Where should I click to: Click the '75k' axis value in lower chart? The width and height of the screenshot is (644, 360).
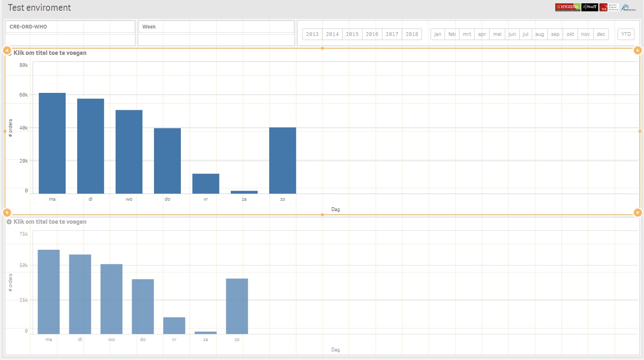24,234
